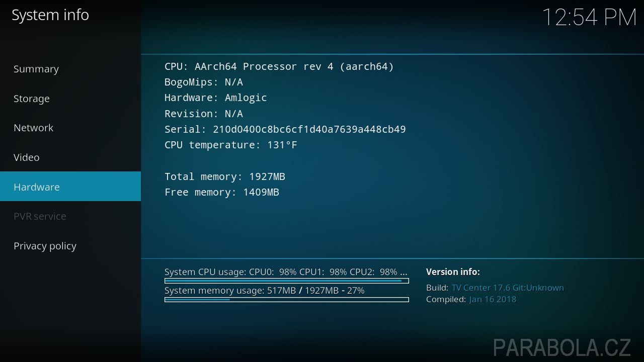Click the Hardware: Amlogic line
The width and height of the screenshot is (644, 362).
point(216,98)
